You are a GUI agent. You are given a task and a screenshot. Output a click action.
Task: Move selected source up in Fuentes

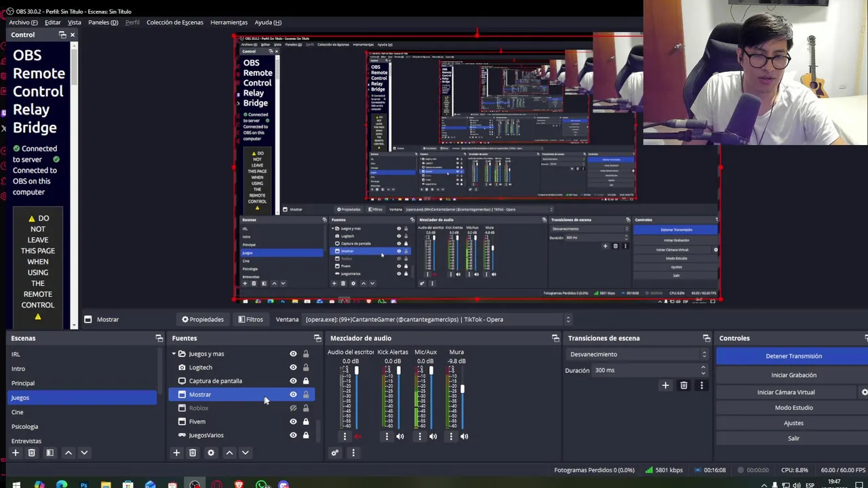pos(229,453)
